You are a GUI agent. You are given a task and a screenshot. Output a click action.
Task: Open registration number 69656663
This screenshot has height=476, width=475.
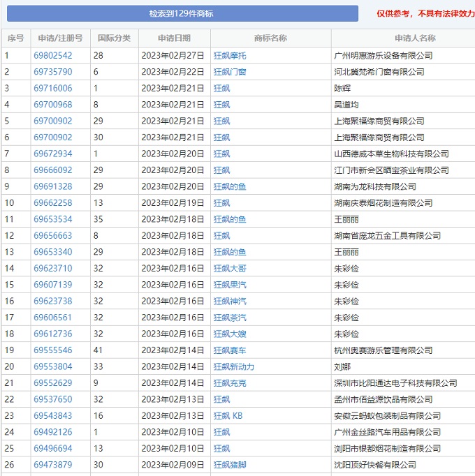53,236
